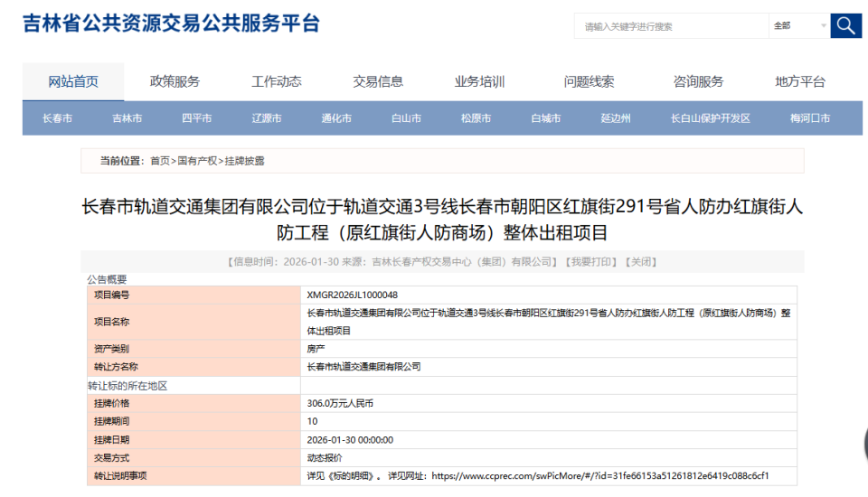Open the 长白山保护开发区 region link

(710, 118)
